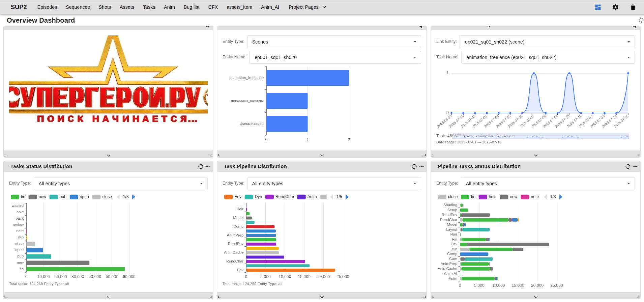Click the 2025-07-10 peak point on the line chart

pos(569,73)
